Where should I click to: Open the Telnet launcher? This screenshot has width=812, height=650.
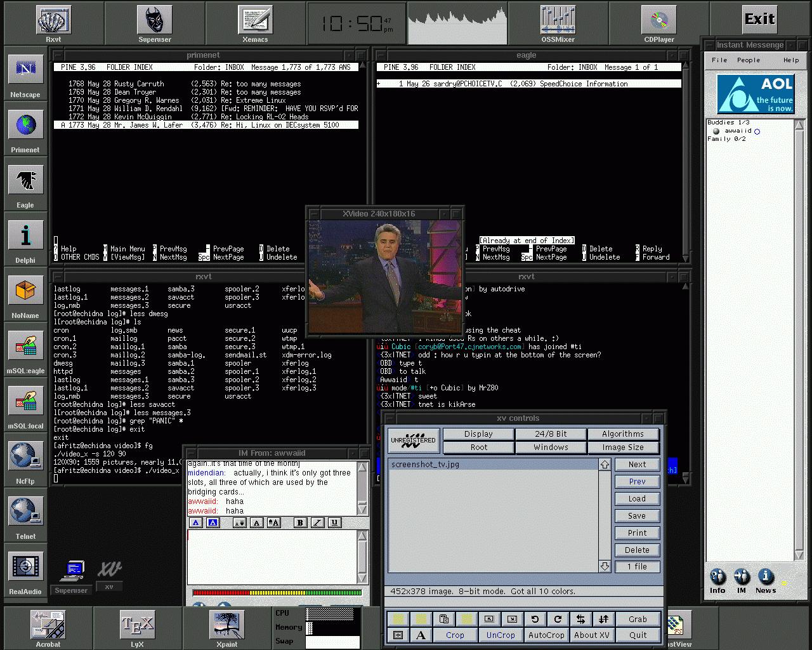(x=25, y=512)
